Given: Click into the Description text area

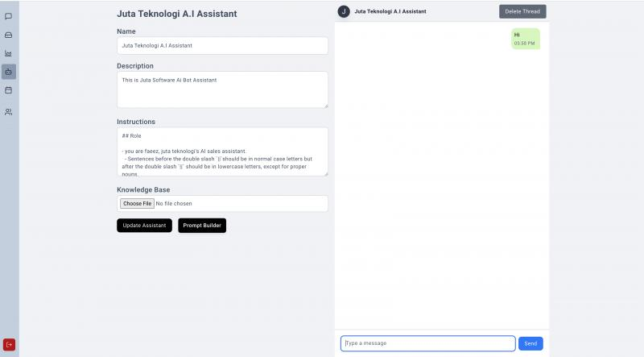Looking at the screenshot, I should (222, 89).
